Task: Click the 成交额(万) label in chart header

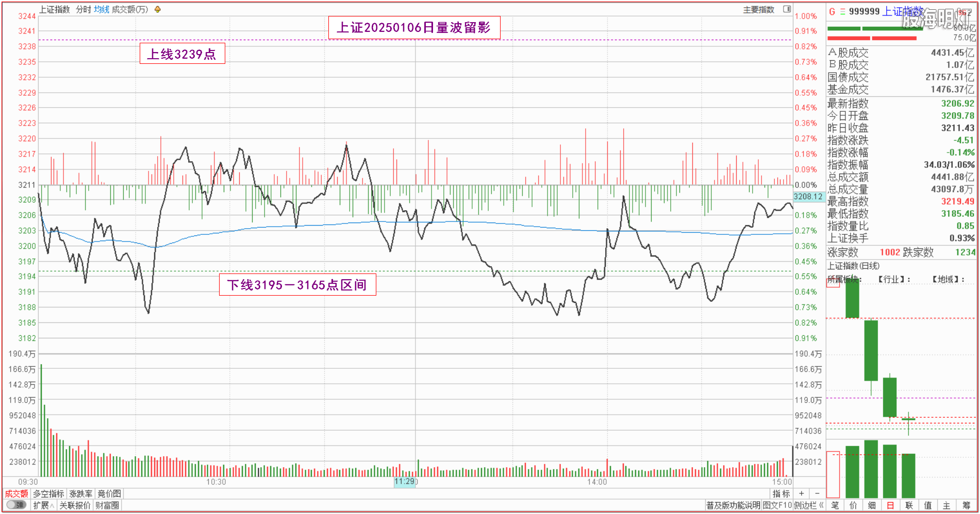Action: (130, 9)
